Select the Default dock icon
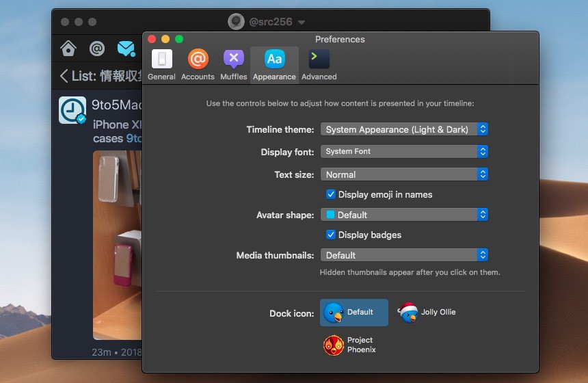This screenshot has width=588, height=383. click(353, 313)
